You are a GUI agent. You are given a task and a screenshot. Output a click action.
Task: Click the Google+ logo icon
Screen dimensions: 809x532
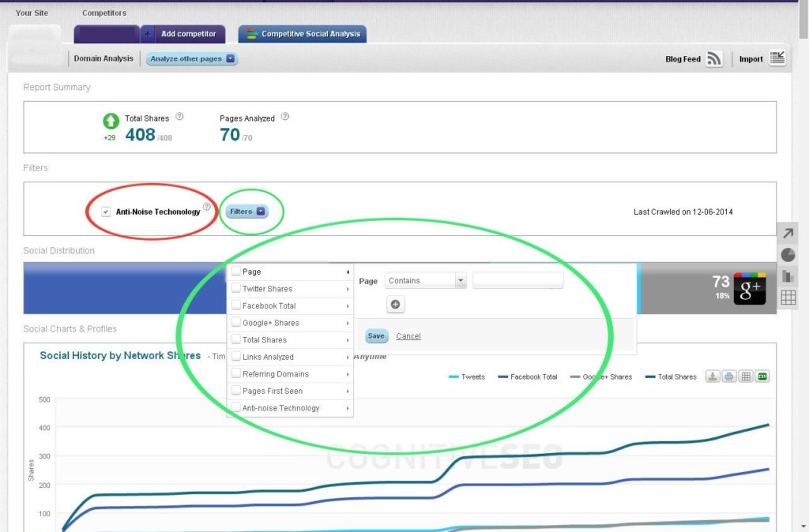(750, 289)
